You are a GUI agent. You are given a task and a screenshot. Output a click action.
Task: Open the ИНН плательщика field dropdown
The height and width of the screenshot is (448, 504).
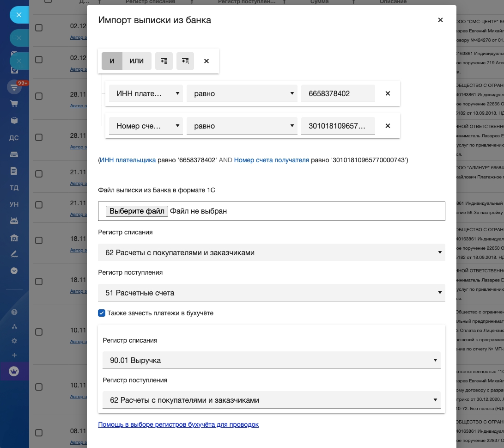pyautogui.click(x=146, y=93)
